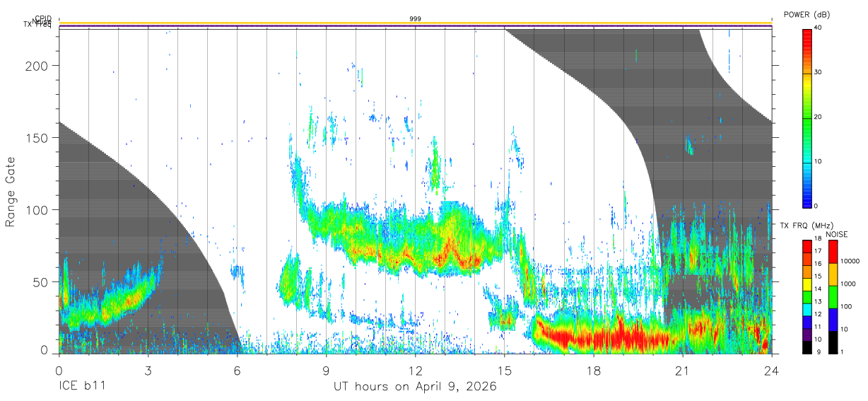The height and width of the screenshot is (401, 868).
Task: Click the red top segment of NOISE legend
Action: [833, 251]
